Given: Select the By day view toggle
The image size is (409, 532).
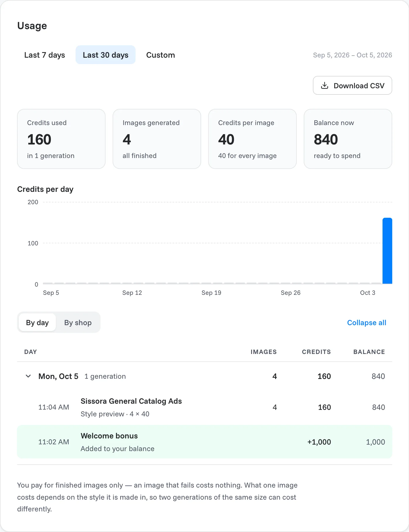Looking at the screenshot, I should coord(37,322).
